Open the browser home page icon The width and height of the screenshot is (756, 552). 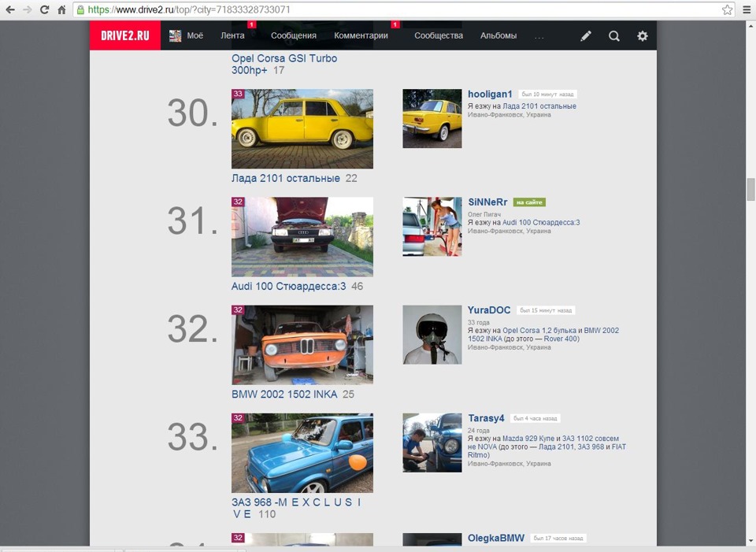61,9
